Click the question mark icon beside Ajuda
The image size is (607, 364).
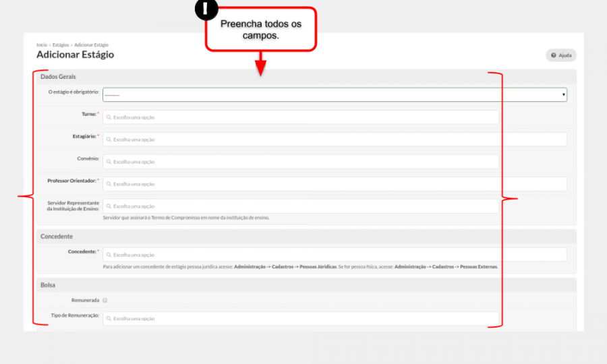coord(554,55)
